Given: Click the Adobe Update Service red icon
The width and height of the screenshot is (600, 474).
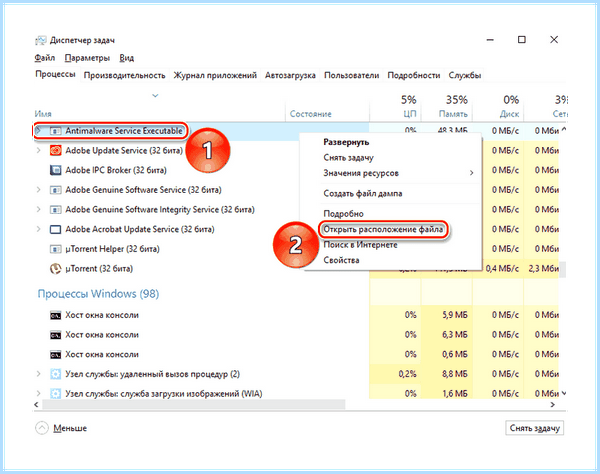Looking at the screenshot, I should coord(55,150).
